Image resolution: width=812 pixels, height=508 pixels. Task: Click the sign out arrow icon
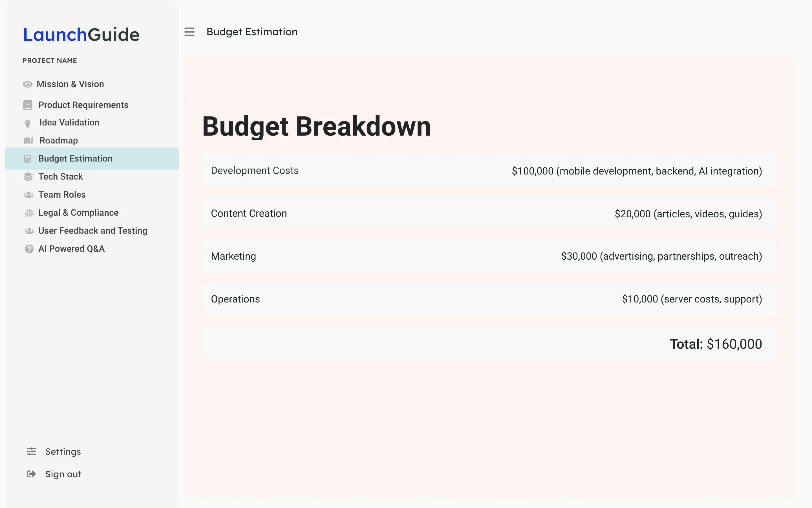(31, 474)
